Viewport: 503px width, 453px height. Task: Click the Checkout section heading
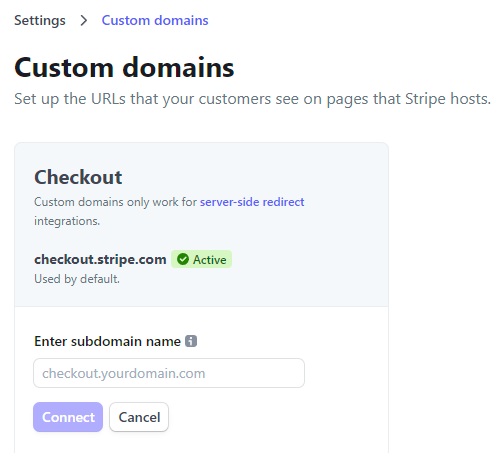point(78,177)
